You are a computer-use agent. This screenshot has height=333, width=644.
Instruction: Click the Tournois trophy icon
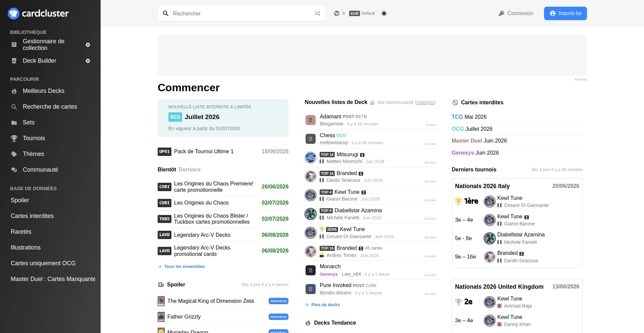(x=14, y=138)
